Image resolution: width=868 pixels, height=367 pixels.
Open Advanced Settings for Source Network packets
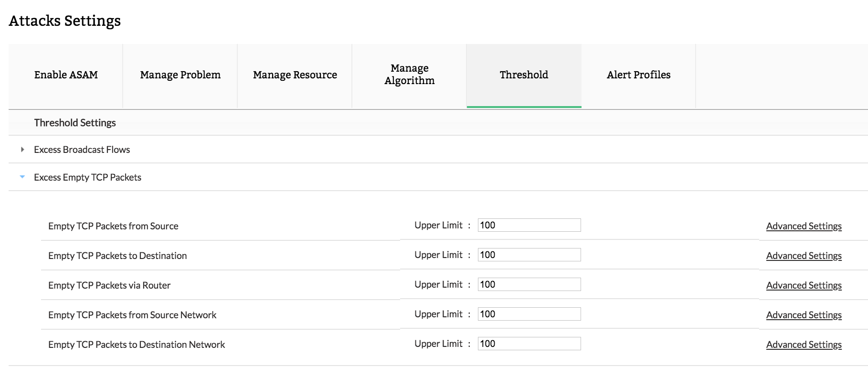tap(804, 315)
